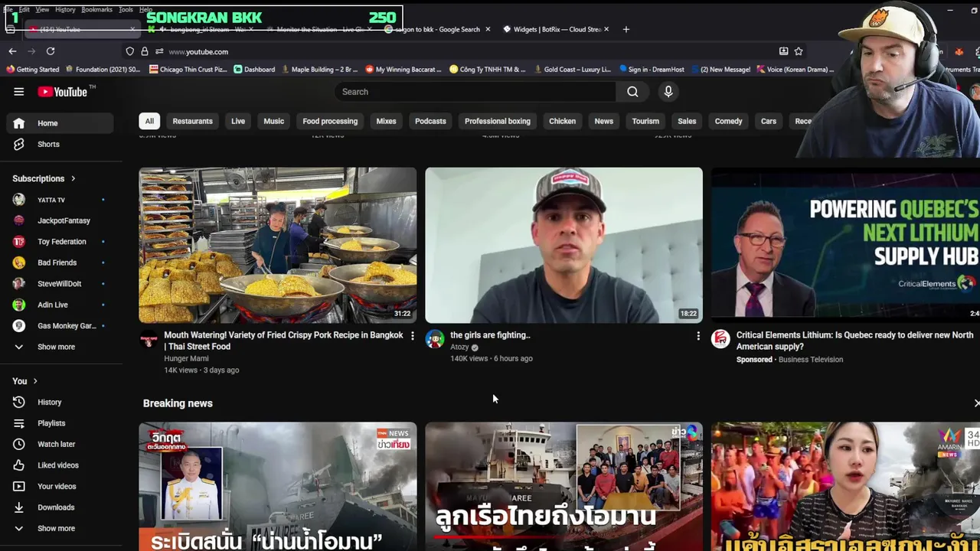Select the Mixes filter chip
Viewport: 980px width, 551px height.
click(x=386, y=121)
